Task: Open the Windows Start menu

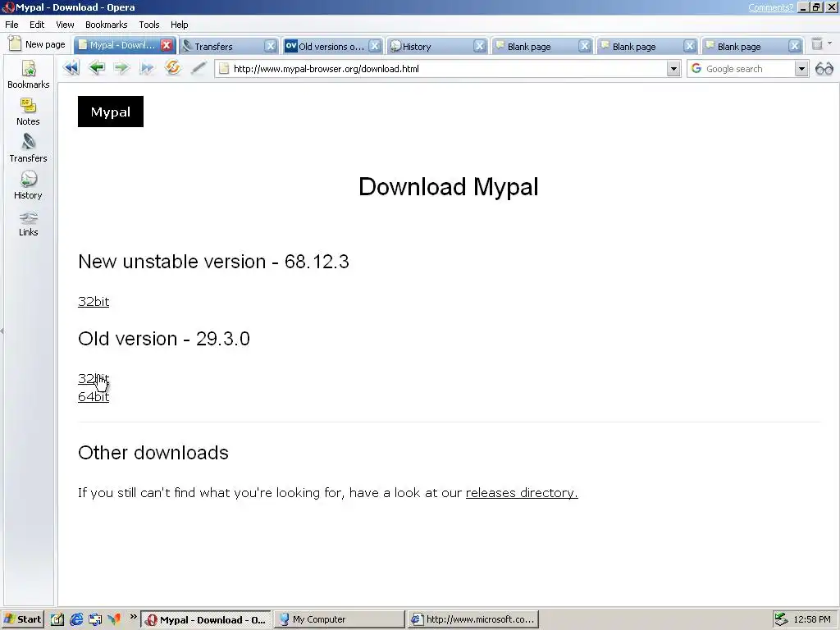Action: pyautogui.click(x=22, y=619)
